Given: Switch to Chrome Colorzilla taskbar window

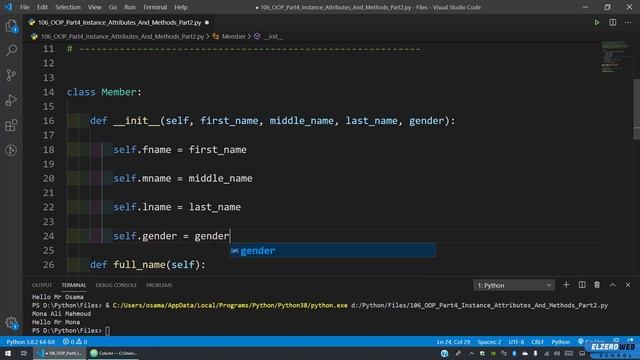Looking at the screenshot, I should tap(113, 353).
